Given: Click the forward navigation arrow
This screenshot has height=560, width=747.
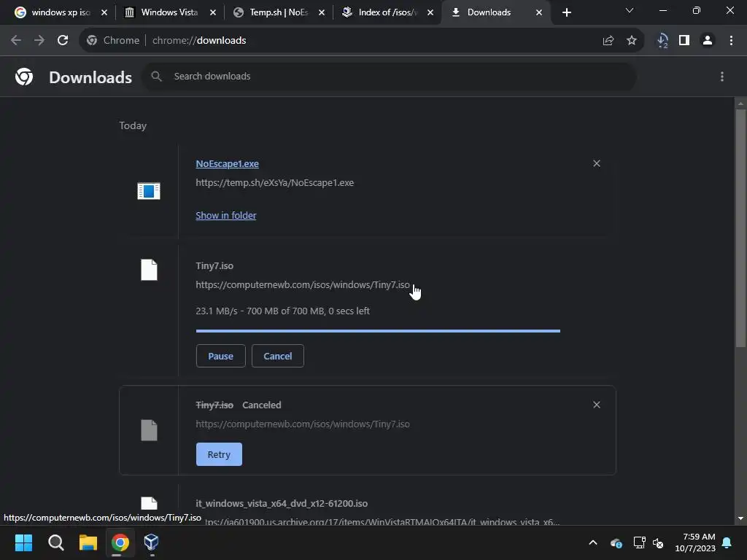Looking at the screenshot, I should [39, 41].
